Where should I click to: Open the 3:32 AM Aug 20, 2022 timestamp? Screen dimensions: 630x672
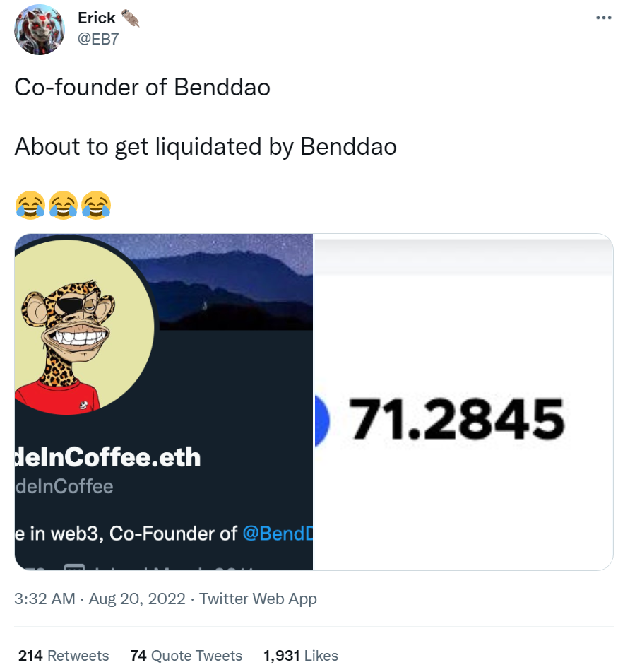tap(100, 599)
